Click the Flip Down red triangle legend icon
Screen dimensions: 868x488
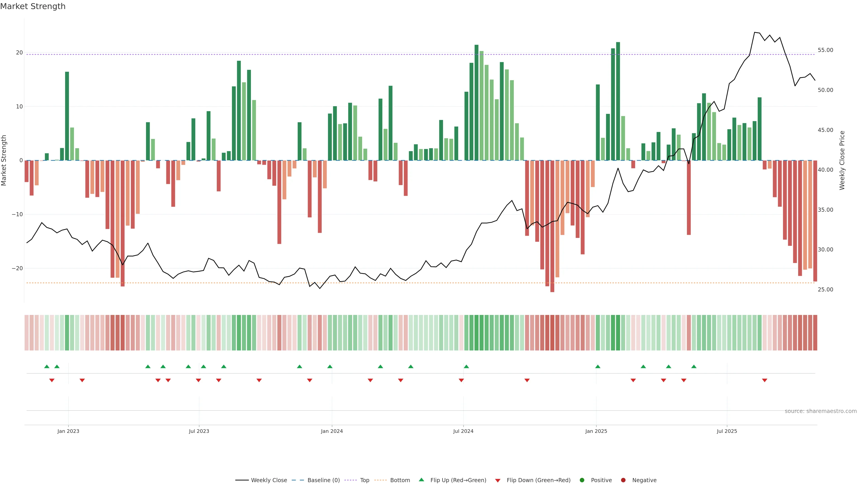pos(498,481)
